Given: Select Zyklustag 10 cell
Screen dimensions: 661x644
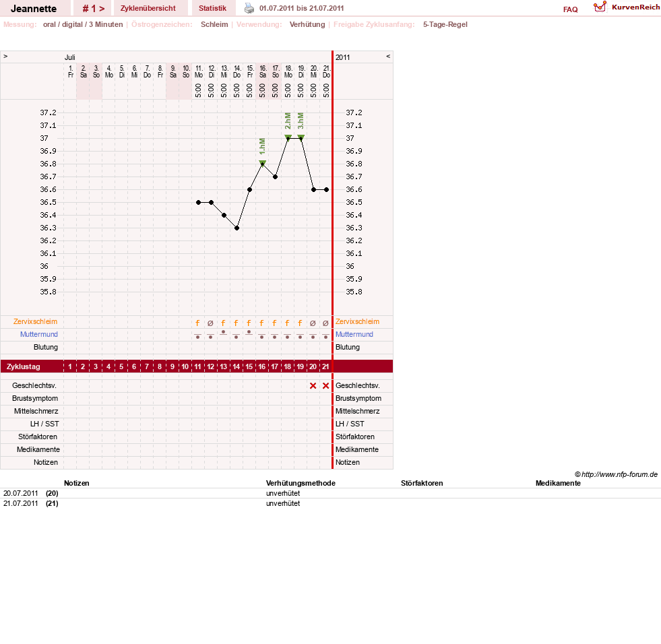Looking at the screenshot, I should pyautogui.click(x=185, y=366).
